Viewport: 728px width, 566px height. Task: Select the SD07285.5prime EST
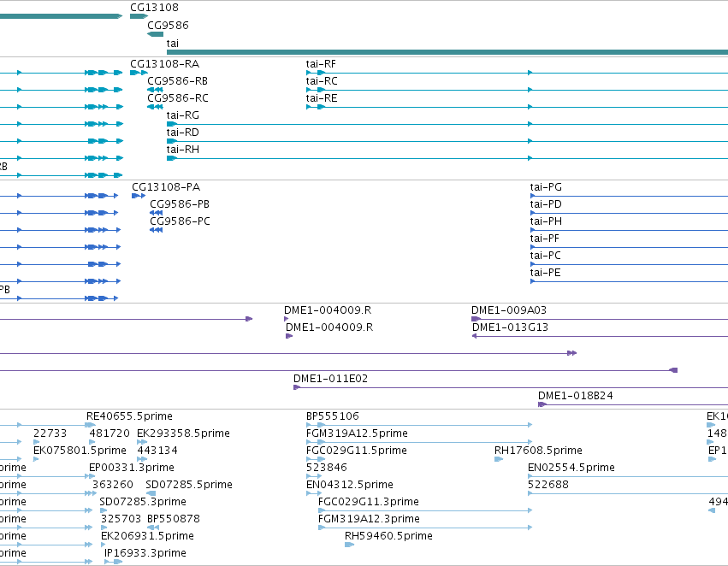coord(189,485)
